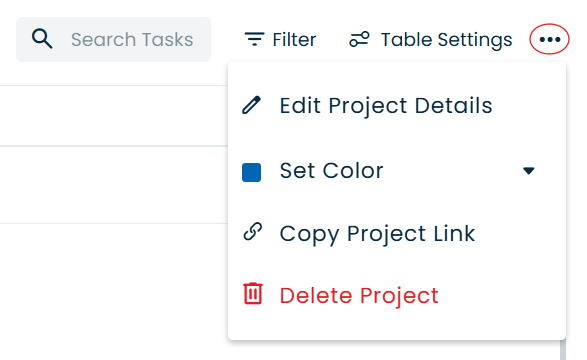Click the Table Settings sliders icon
587x360 pixels.
359,39
